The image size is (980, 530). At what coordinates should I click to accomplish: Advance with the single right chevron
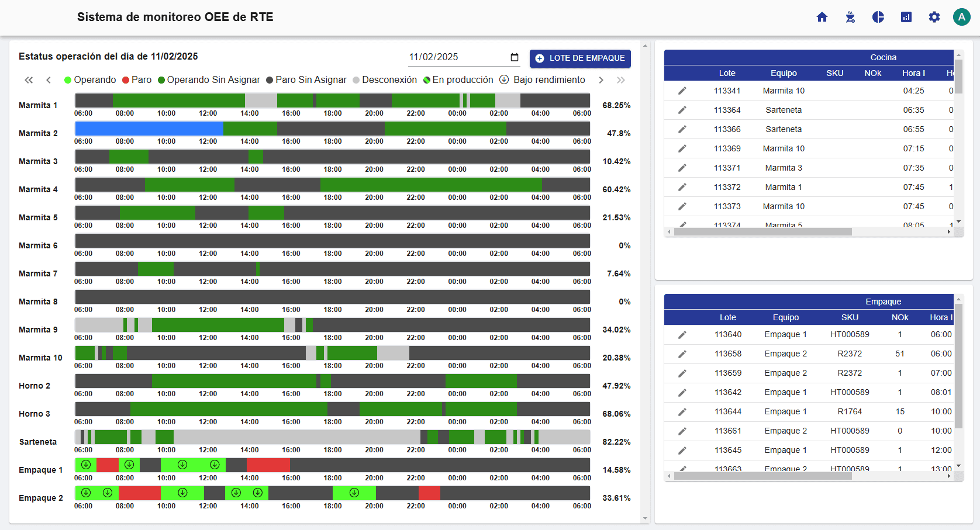pos(601,80)
